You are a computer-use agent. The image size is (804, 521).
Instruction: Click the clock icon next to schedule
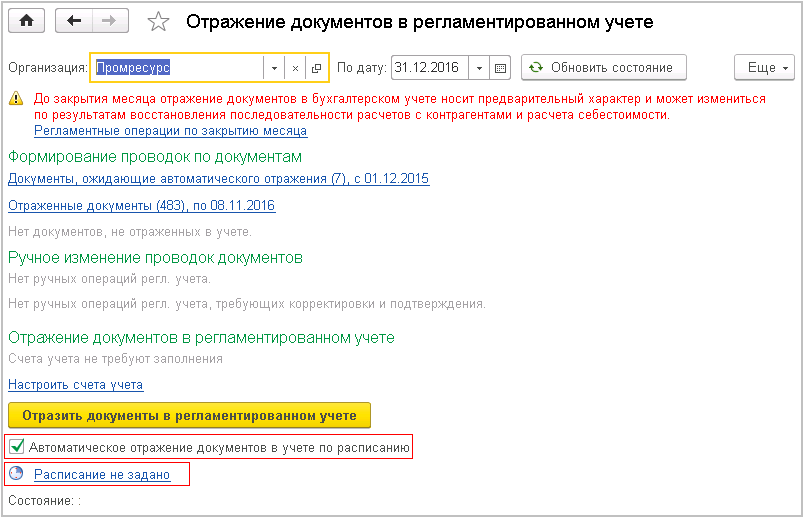pos(16,473)
